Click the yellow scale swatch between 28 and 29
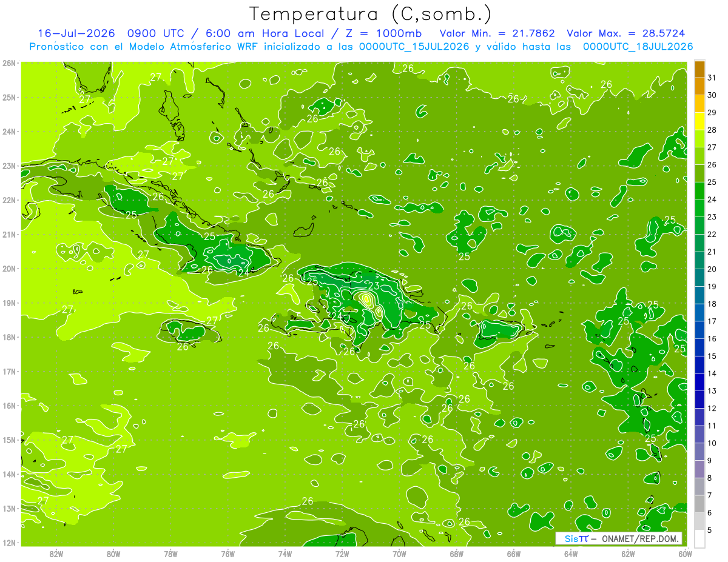 [x=699, y=121]
